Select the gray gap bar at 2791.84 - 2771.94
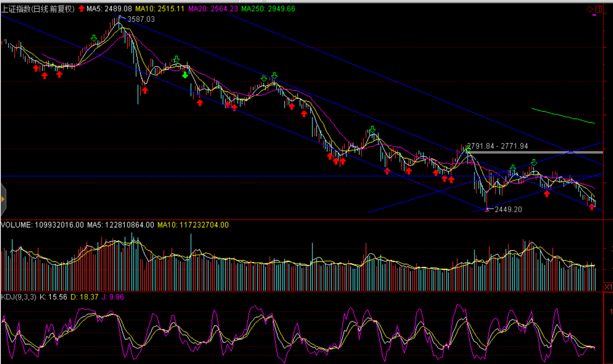The height and width of the screenshot is (364, 613). [534, 152]
